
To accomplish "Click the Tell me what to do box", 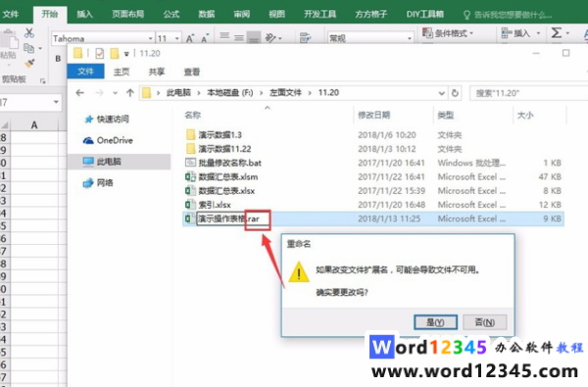I will 508,15.
